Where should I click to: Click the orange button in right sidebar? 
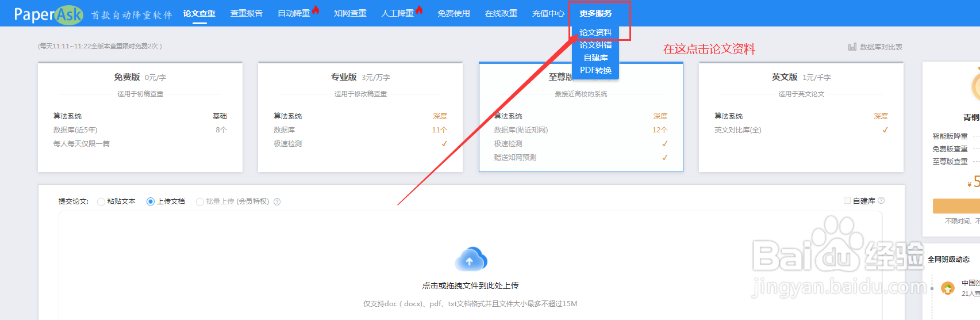[x=956, y=206]
